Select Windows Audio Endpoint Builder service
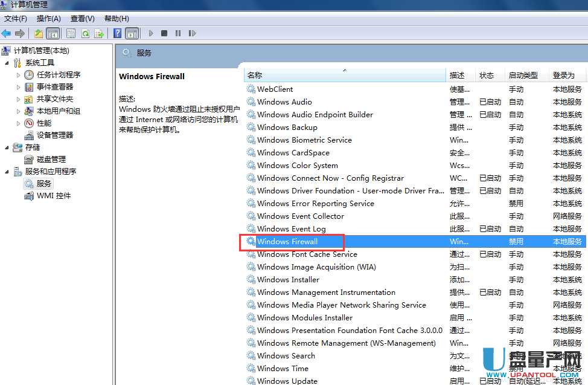 pos(415,115)
